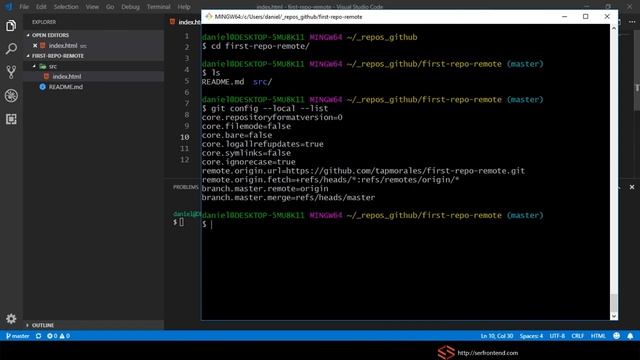640x360 pixels.
Task: Click the terminal window scroll-down arrow
Action: 613,316
